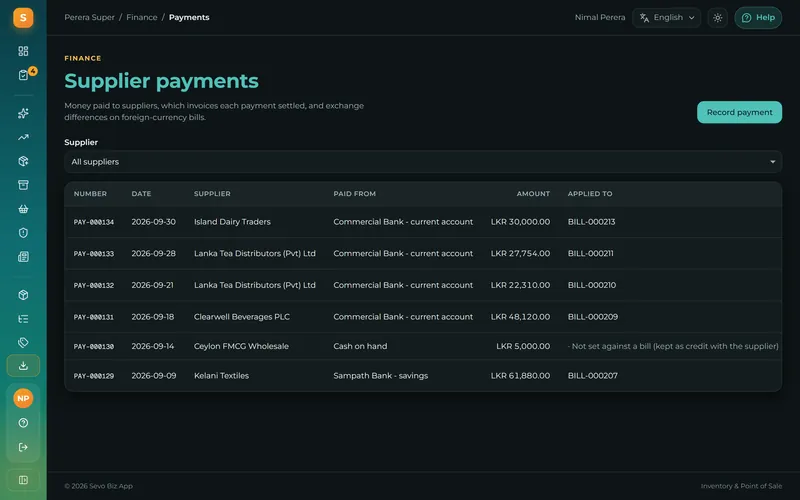
Task: Click the highlighted download icon in sidebar
Action: pos(23,366)
